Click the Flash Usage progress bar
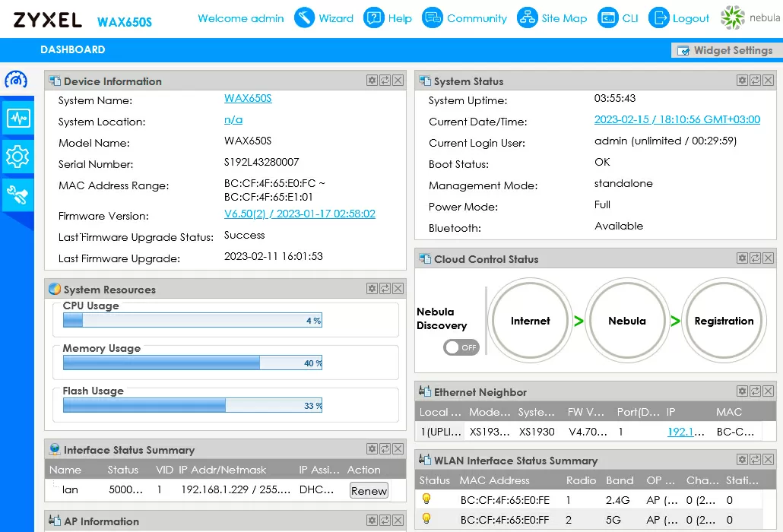Screen dimensions: 783x532 click(193, 405)
